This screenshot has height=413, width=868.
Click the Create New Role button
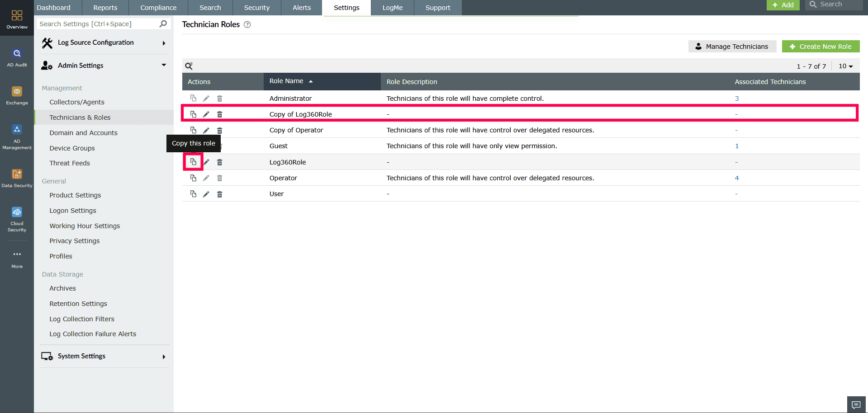821,46
